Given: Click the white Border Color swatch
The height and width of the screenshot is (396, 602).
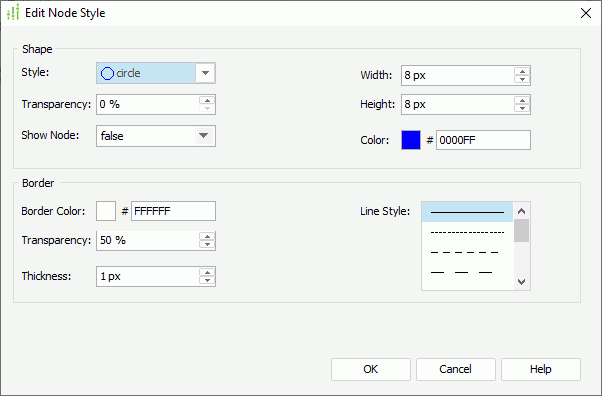Looking at the screenshot, I should [106, 211].
